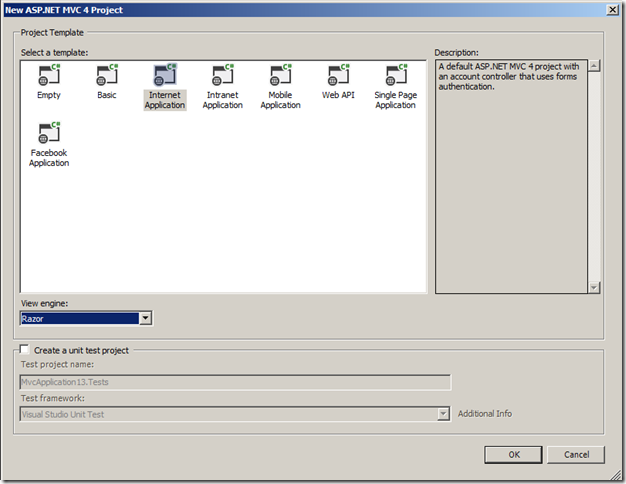Image resolution: width=626 pixels, height=484 pixels.
Task: Click the 'Mobile Application' label text
Action: pyautogui.click(x=281, y=100)
